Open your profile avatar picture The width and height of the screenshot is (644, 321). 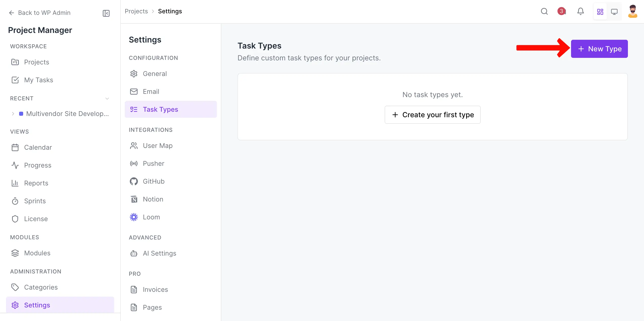click(633, 11)
